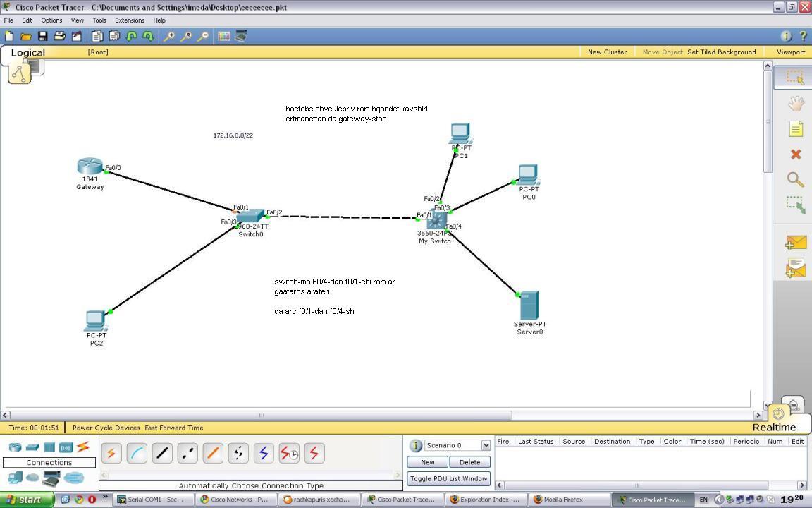Screen dimensions: 812x508
Task: Create a new file from the toolbar
Action: (x=8, y=36)
